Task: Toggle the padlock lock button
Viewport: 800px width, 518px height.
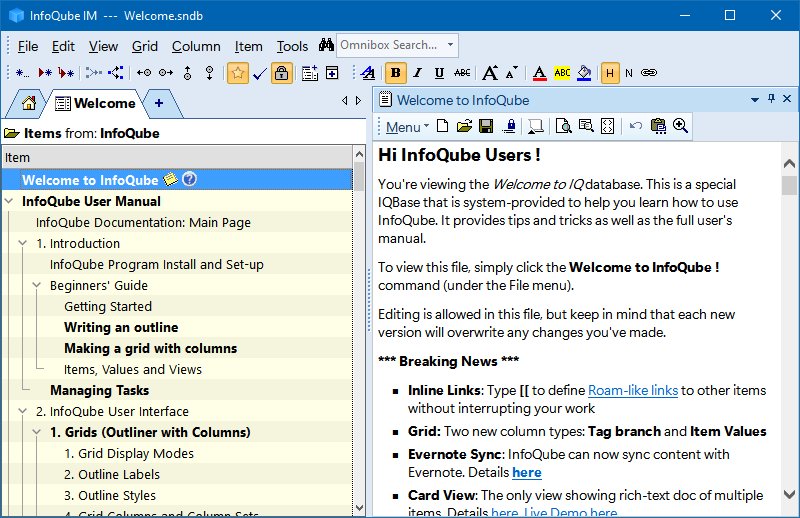Action: (282, 73)
